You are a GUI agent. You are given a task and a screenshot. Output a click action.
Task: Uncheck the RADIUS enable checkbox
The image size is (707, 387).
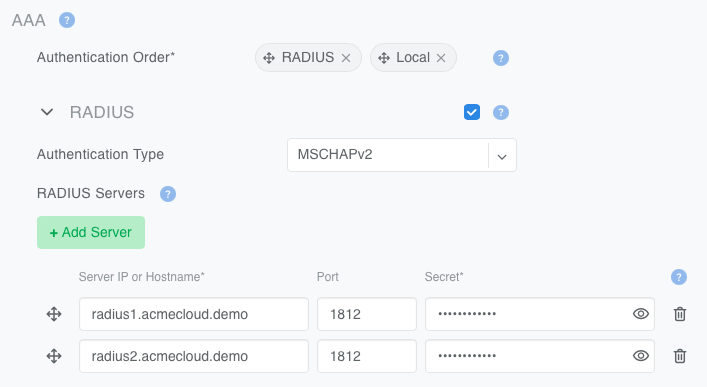(472, 112)
